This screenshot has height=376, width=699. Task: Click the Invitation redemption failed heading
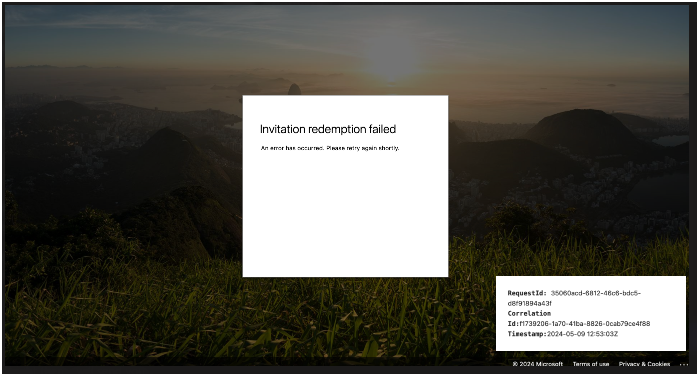tap(328, 129)
